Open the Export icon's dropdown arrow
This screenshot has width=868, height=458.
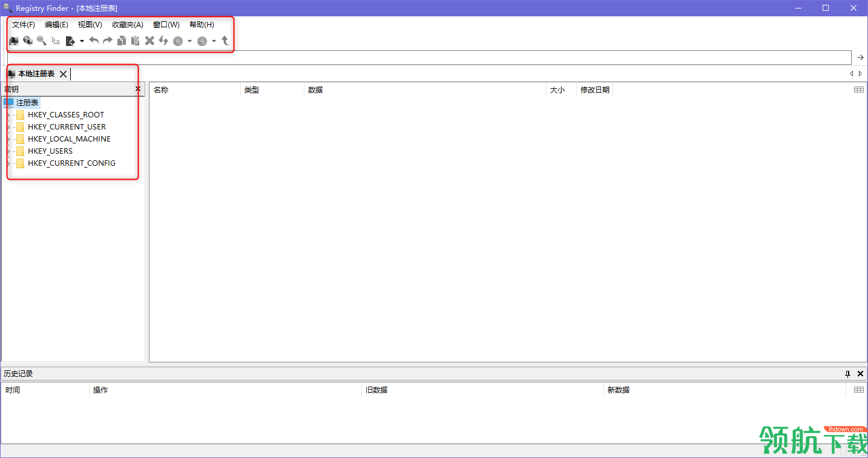click(82, 41)
